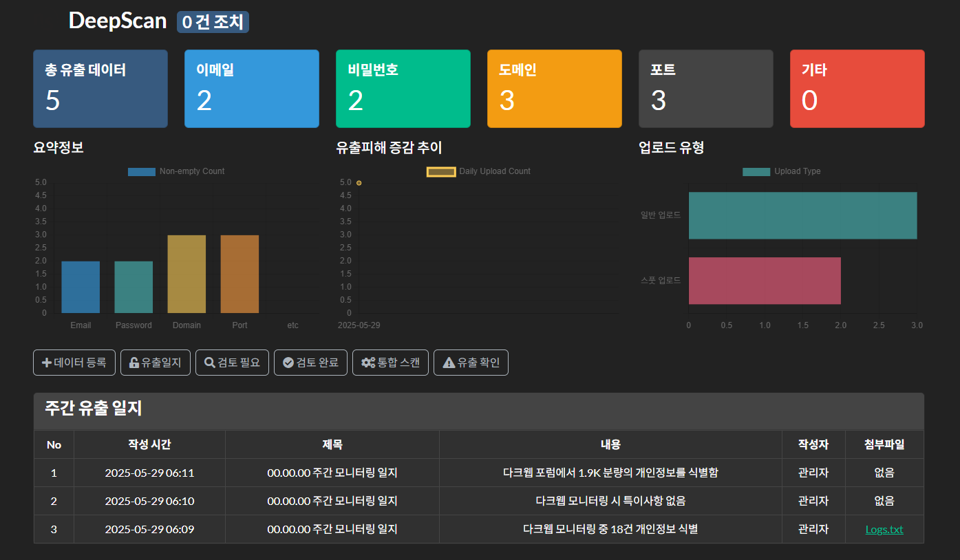Viewport: 960px width, 560px height.
Task: Select the 도메인 stat card
Action: pos(555,89)
